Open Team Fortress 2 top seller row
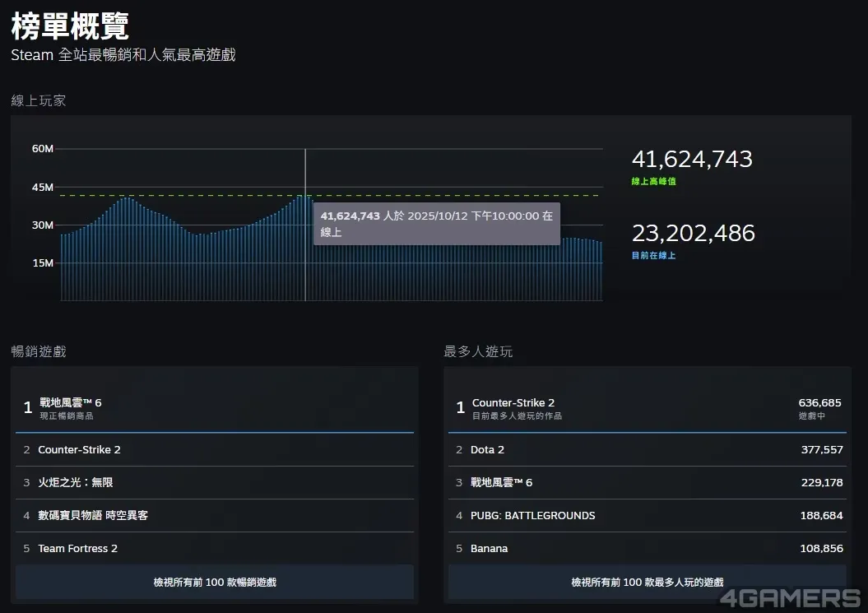The image size is (868, 613). pos(77,548)
